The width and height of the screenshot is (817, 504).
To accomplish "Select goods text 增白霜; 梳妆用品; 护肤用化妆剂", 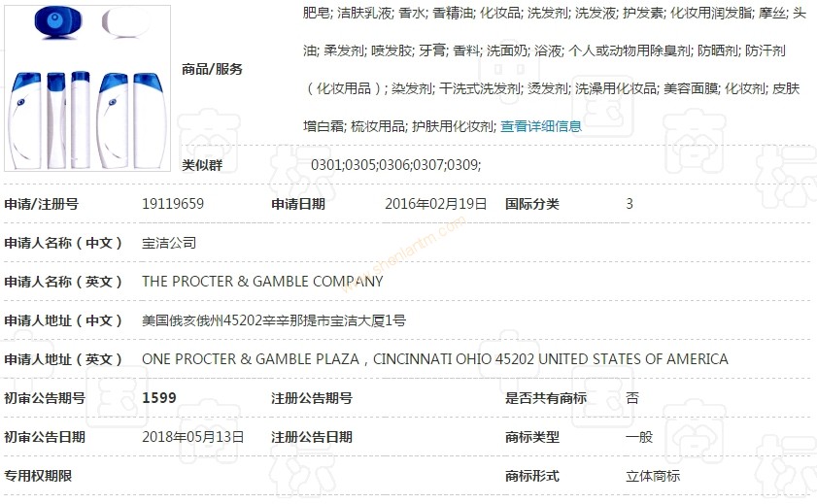I will tap(399, 126).
